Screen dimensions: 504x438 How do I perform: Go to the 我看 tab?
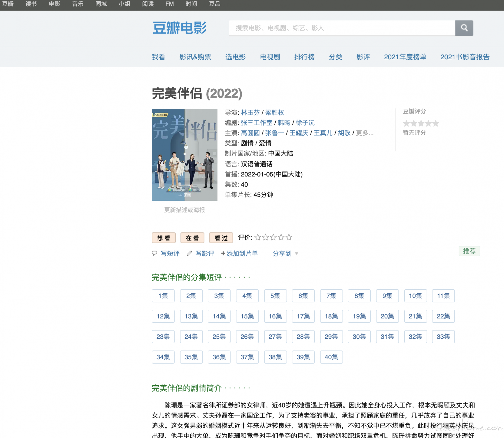click(x=159, y=57)
